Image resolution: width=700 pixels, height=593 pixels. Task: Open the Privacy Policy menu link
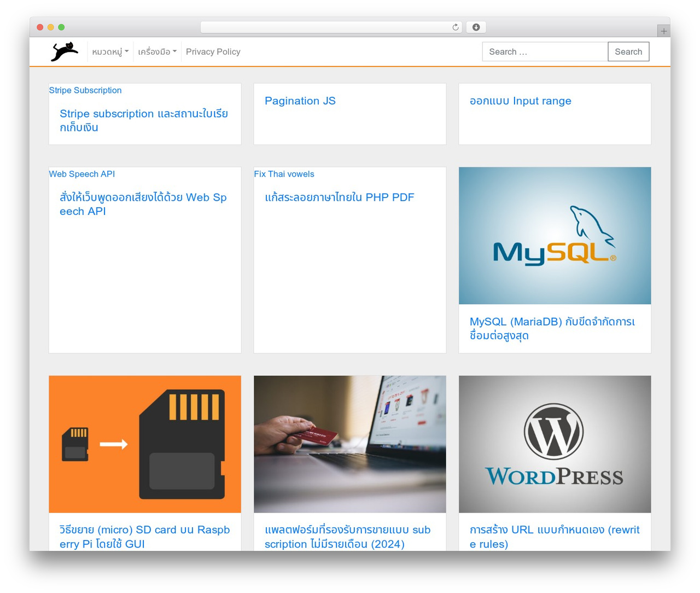pyautogui.click(x=213, y=51)
